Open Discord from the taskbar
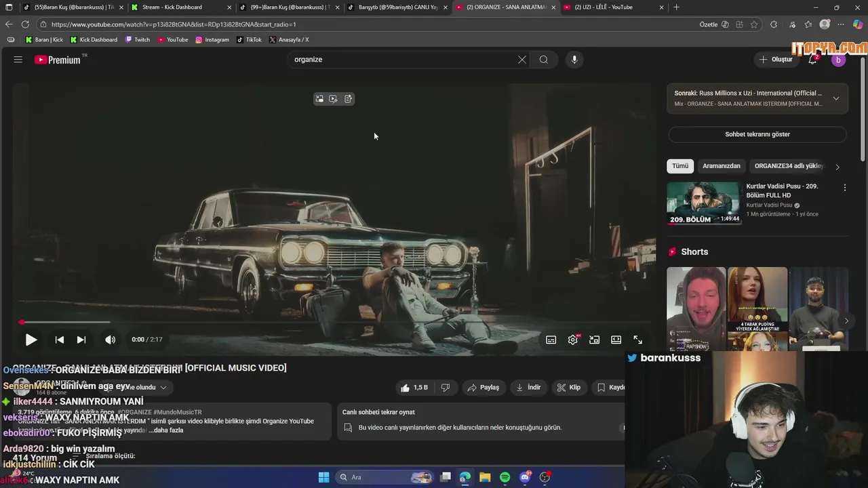This screenshot has width=868, height=488. [x=525, y=477]
